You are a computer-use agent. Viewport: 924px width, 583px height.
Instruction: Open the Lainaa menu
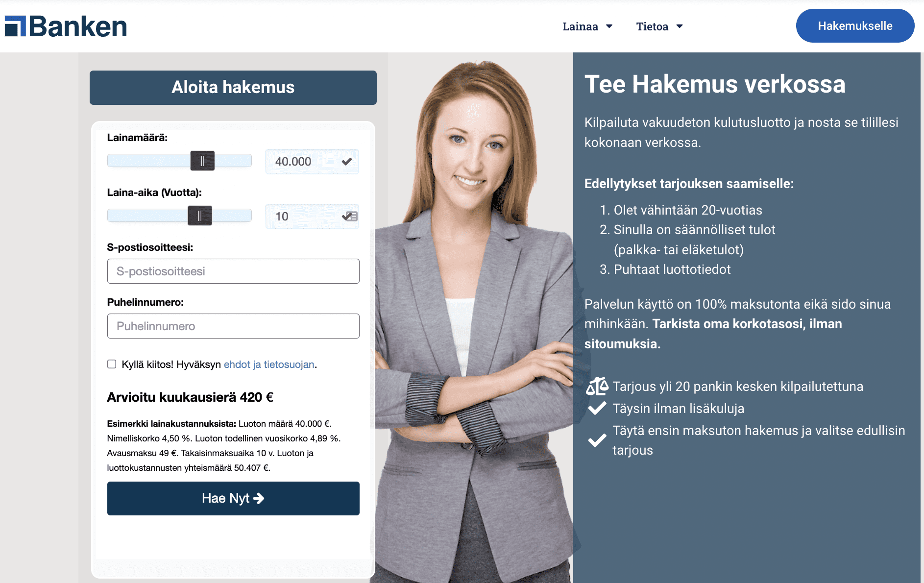587,26
